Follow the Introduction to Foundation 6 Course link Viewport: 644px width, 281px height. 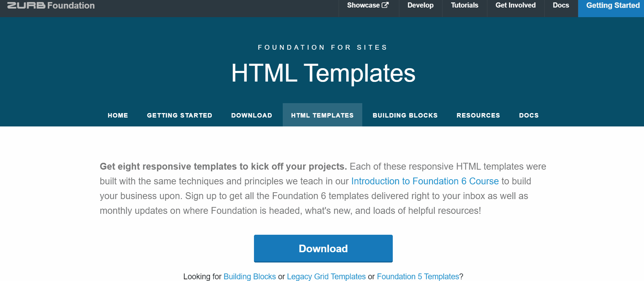pyautogui.click(x=425, y=181)
